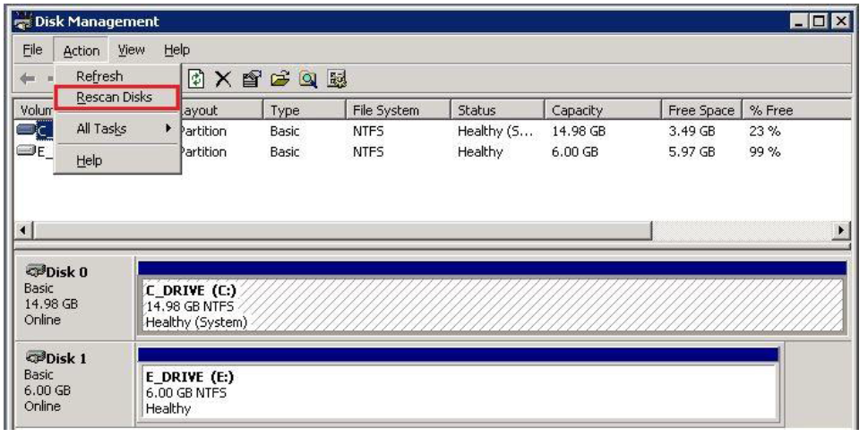Screen dimensions: 868x437
Task: Click NTFS cell in the C row
Action: pos(368,131)
